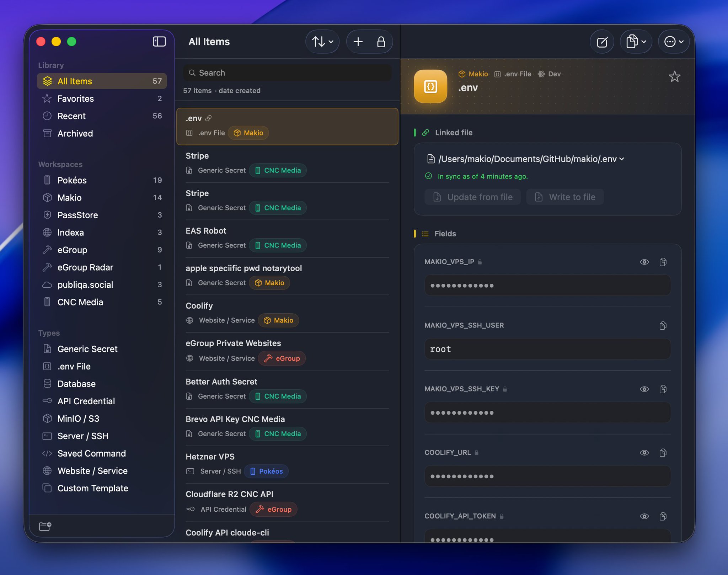
Task: Click the MAKIO_VPS_SSH_USER root value field
Action: [547, 349]
